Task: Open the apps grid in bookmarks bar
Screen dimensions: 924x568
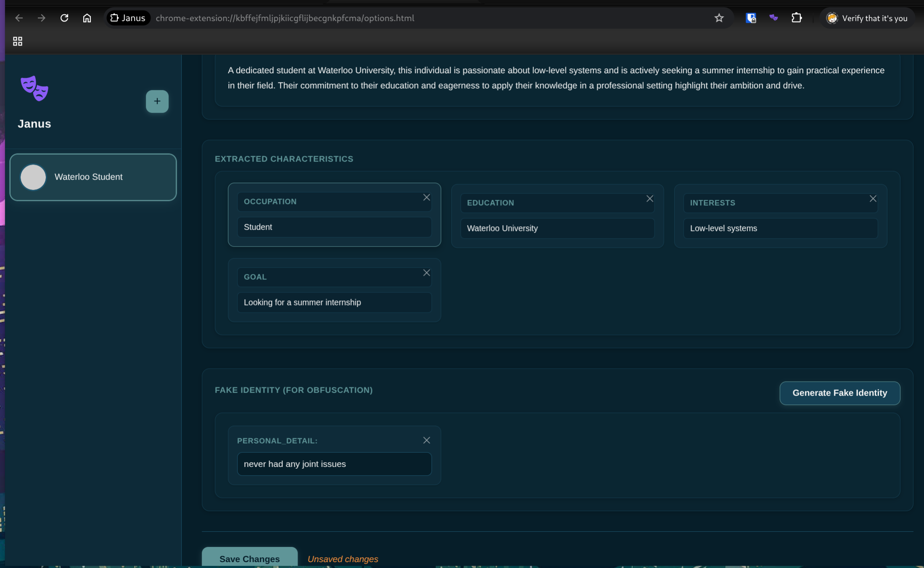Action: (17, 41)
